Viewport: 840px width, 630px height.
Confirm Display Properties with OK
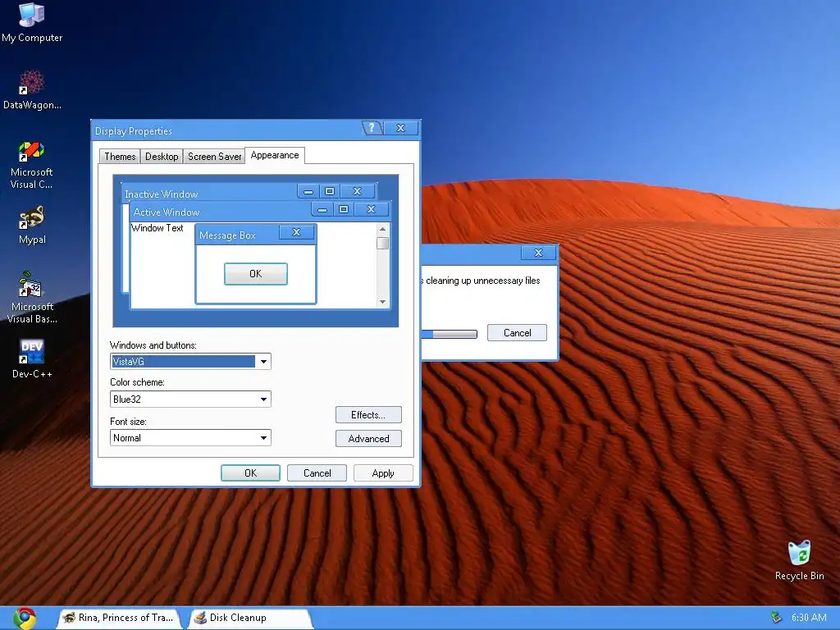pos(250,473)
